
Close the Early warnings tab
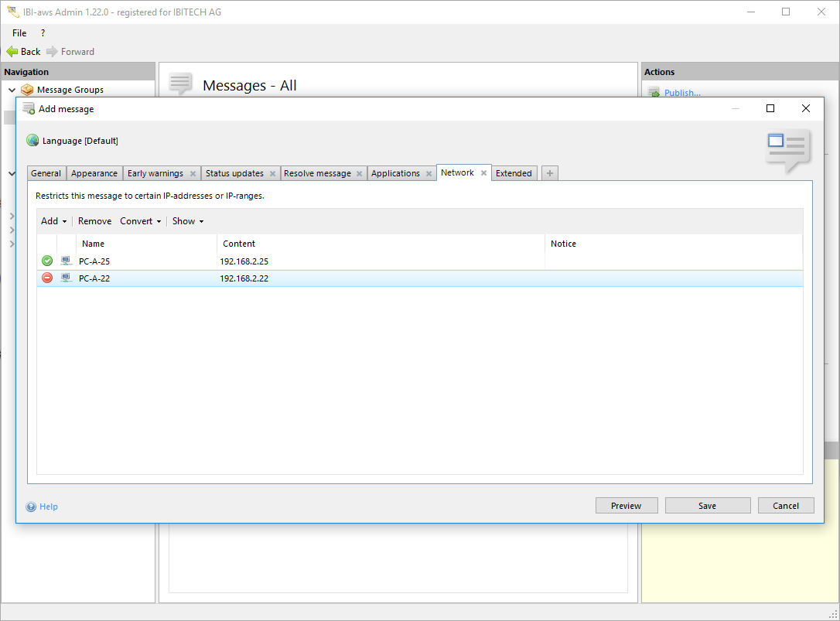193,174
